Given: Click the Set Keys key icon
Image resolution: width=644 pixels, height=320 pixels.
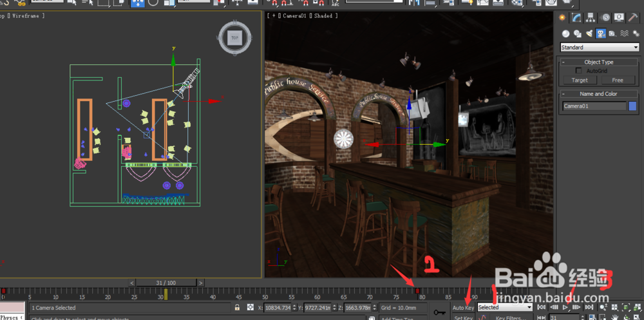Looking at the screenshot, I should 439,313.
